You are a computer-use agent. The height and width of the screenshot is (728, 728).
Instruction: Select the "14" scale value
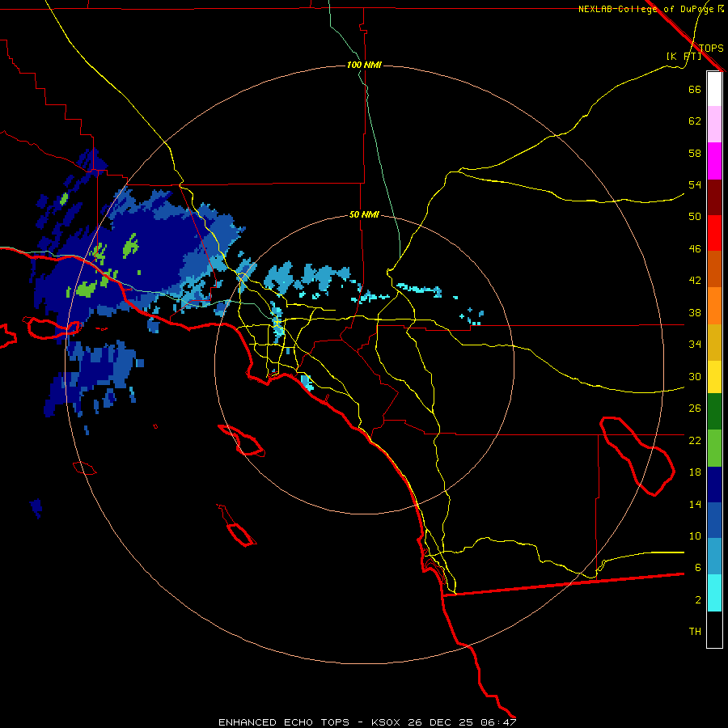point(695,504)
